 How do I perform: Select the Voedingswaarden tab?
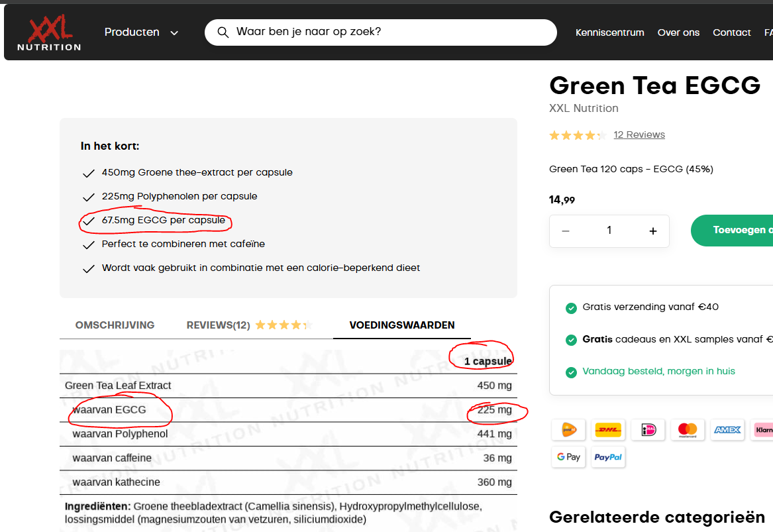(x=402, y=325)
